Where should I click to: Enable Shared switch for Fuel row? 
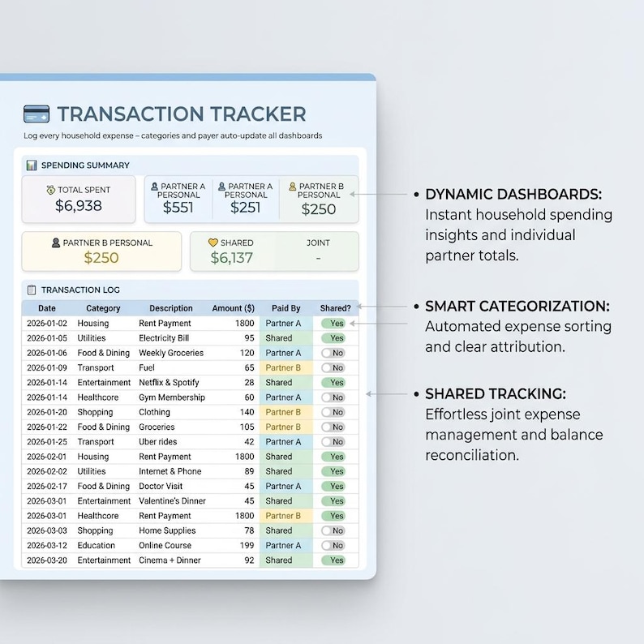[333, 367]
